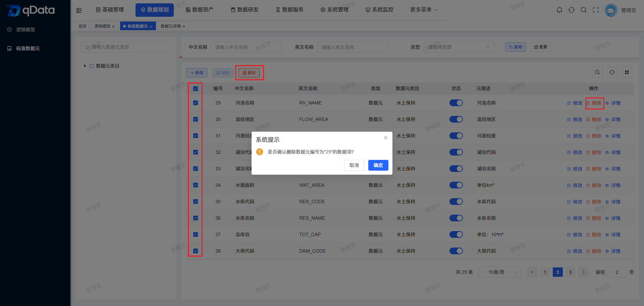Go to next page arrow

pos(584,272)
